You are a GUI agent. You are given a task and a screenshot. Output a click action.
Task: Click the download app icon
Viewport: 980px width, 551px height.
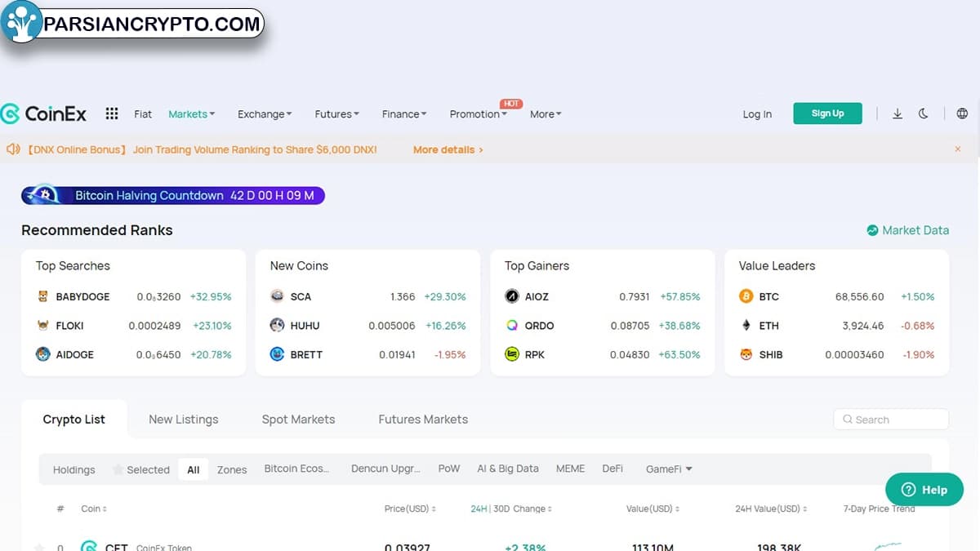[897, 114]
